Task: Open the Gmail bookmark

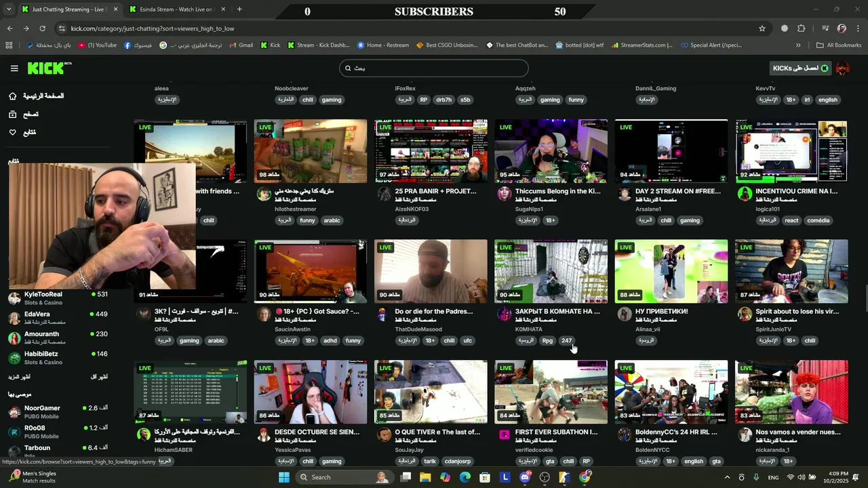Action: [241, 45]
